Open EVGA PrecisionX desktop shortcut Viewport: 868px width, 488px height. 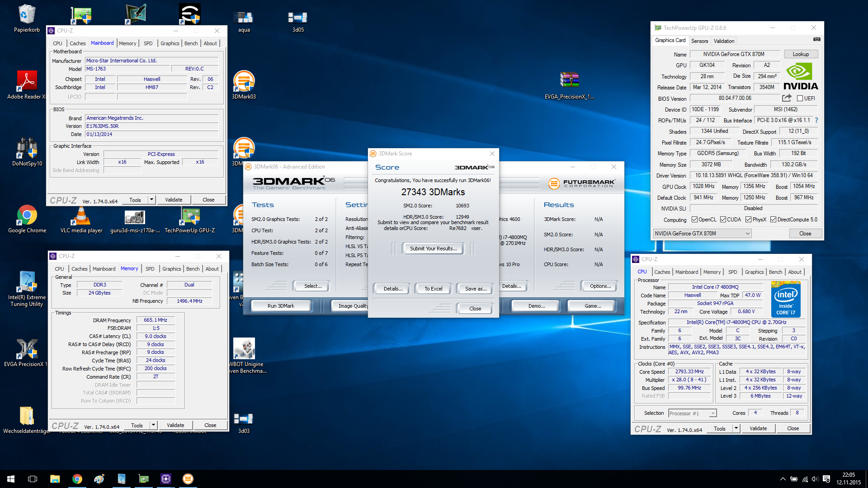[27, 352]
